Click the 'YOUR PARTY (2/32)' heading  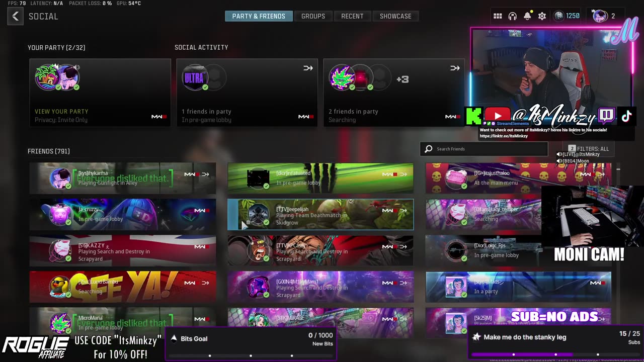click(x=56, y=48)
